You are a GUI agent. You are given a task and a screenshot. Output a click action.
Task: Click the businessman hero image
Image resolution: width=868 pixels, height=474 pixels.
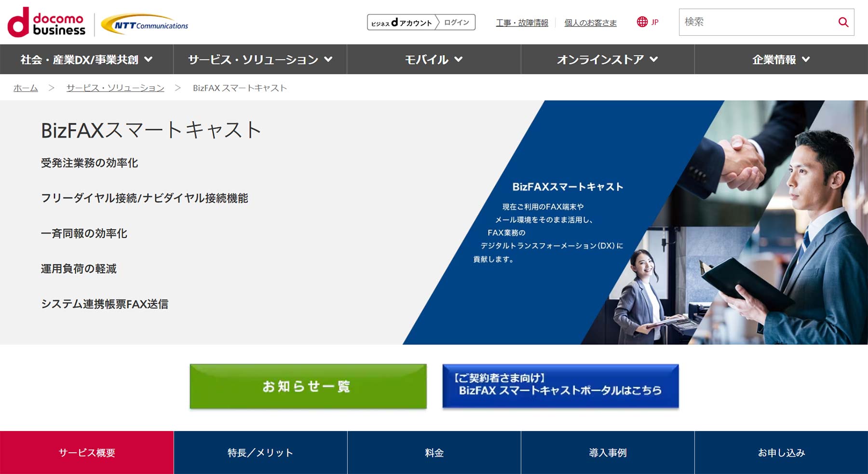click(723, 222)
